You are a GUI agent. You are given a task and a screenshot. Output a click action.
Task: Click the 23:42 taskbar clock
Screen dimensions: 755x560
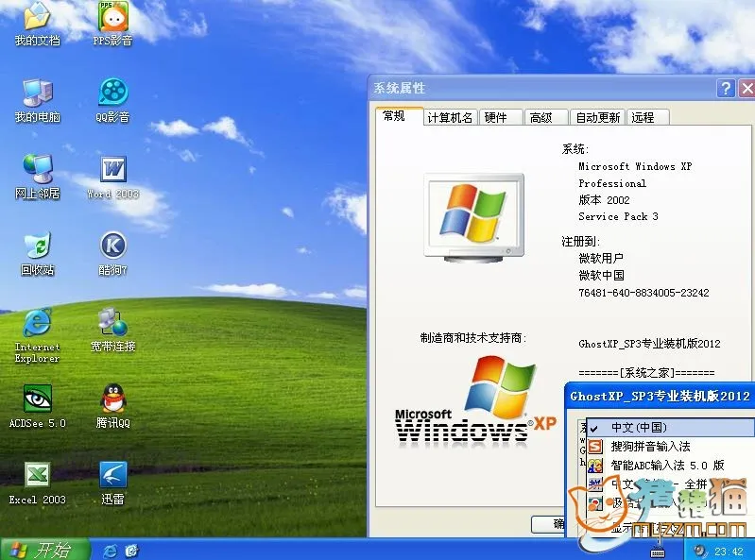coord(729,552)
